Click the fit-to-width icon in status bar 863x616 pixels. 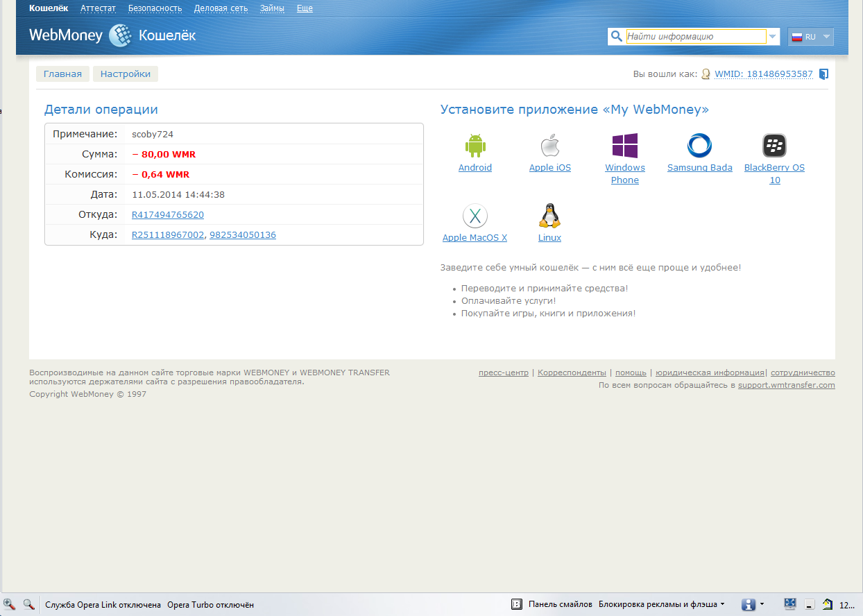coord(790,604)
